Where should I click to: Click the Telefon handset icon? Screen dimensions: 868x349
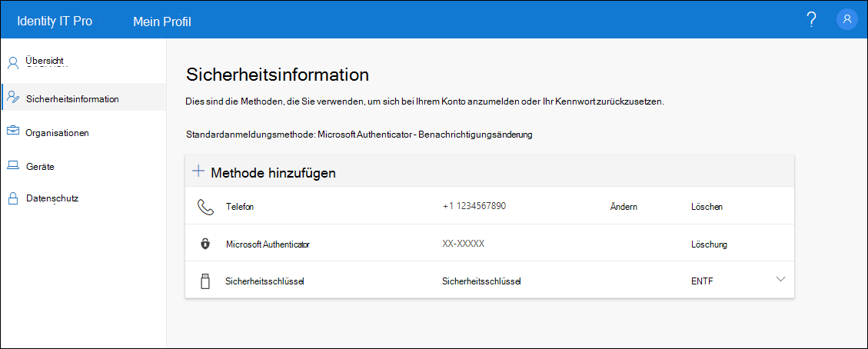(205, 207)
